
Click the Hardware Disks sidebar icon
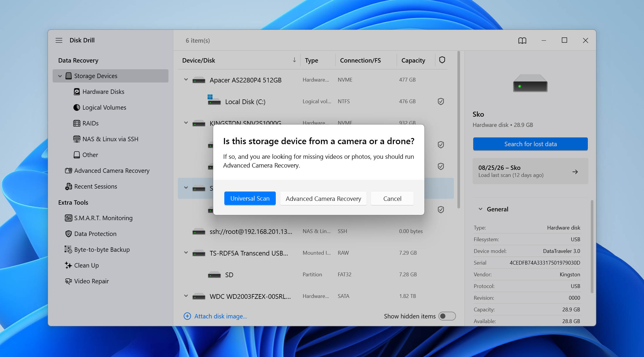point(77,92)
